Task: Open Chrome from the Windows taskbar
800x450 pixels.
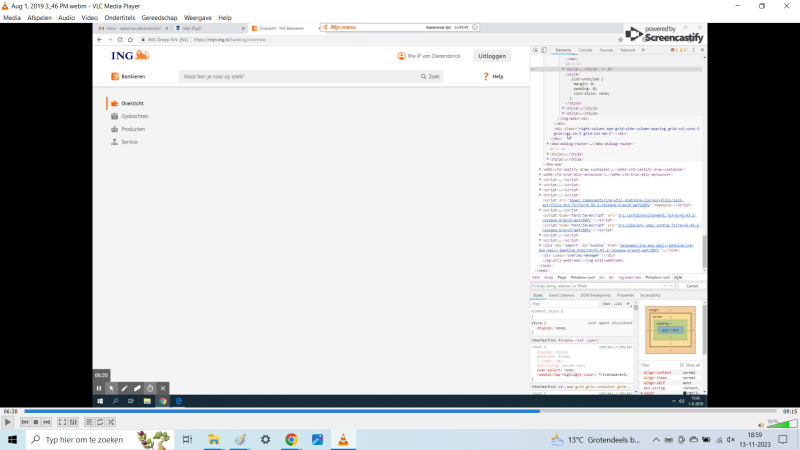Action: pos(291,439)
